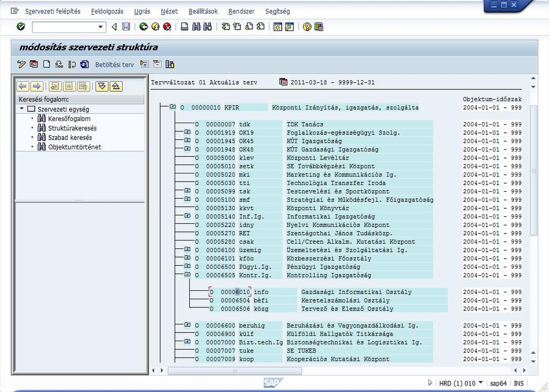Click the right arrow in search panel

click(x=37, y=86)
